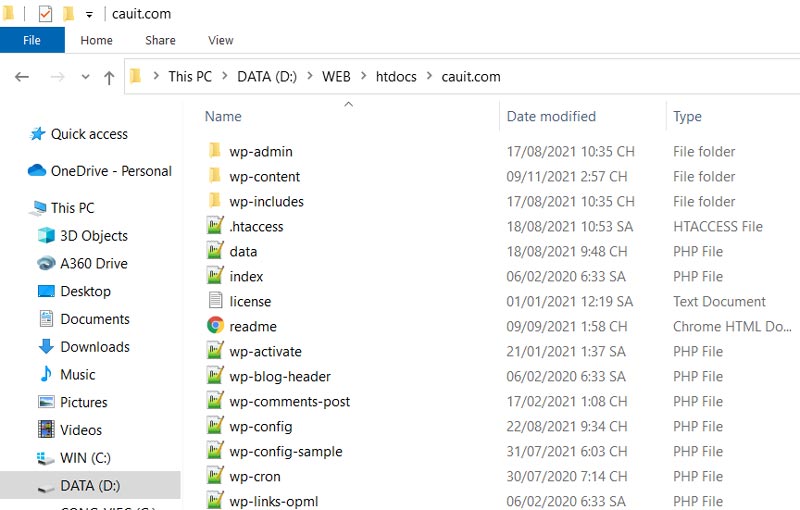Click cauit.com in the address breadcrumb
The width and height of the screenshot is (800, 510).
471,76
